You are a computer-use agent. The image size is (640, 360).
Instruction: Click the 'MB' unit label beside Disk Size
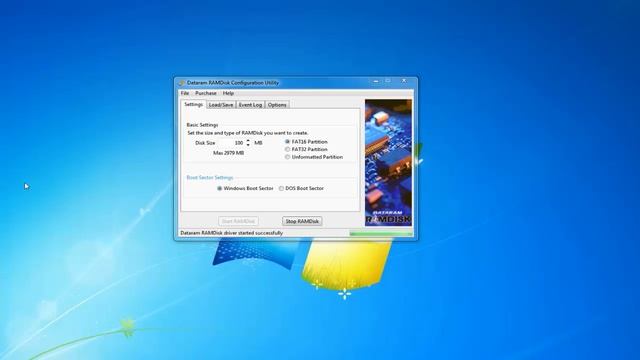click(x=258, y=143)
